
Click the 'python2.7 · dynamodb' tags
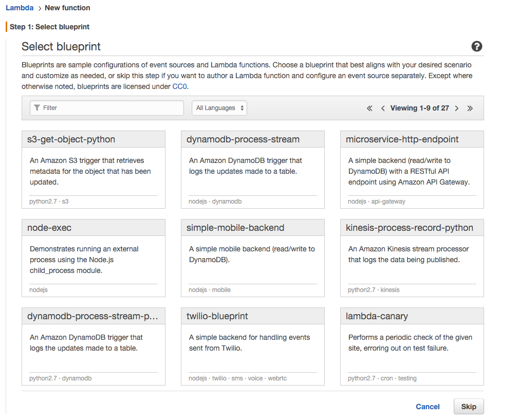61,378
